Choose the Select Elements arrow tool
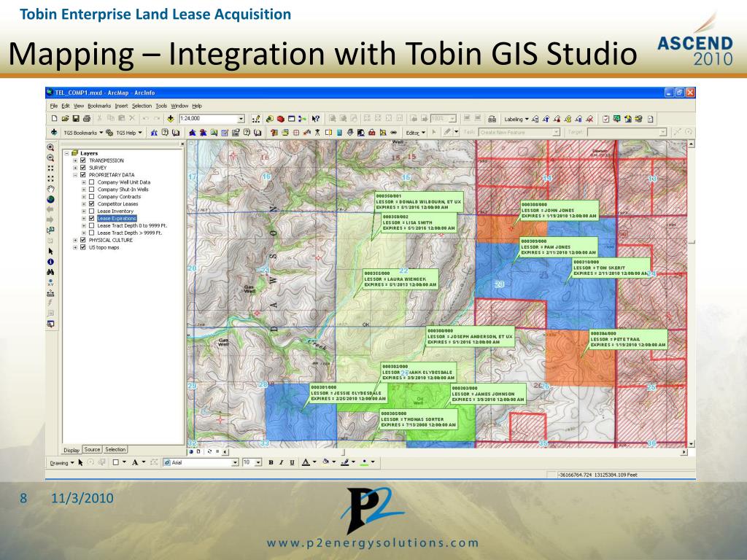 (50, 251)
